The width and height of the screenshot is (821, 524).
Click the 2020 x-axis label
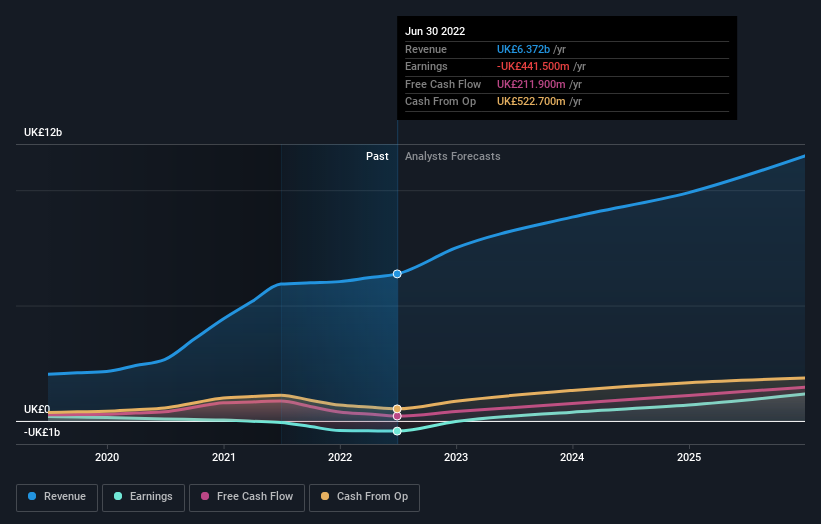point(107,458)
